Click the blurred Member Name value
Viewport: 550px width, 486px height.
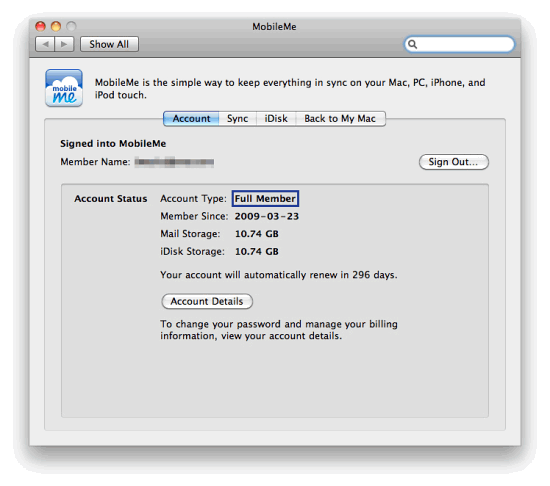point(174,162)
